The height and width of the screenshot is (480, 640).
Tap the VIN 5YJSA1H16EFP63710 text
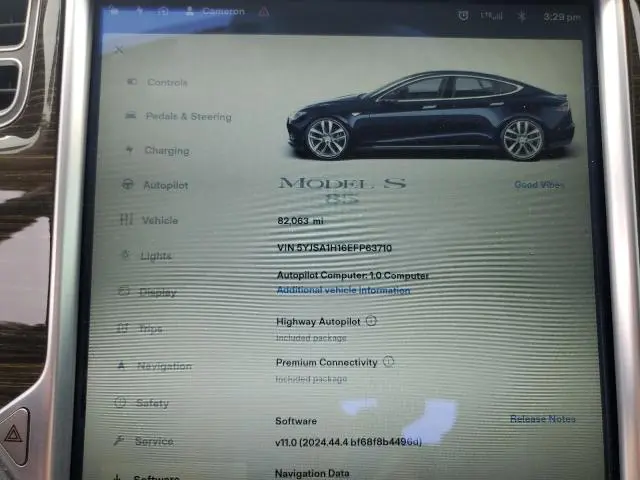point(334,248)
